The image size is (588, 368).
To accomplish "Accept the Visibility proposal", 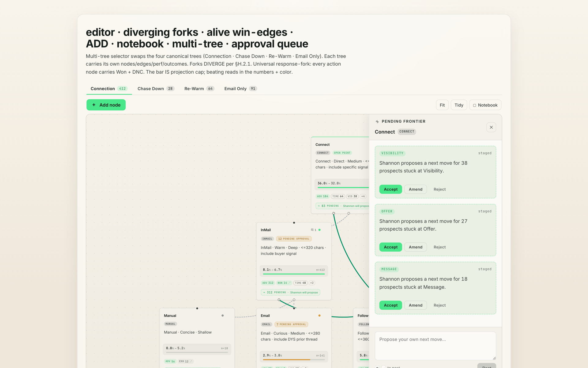I will (x=391, y=189).
